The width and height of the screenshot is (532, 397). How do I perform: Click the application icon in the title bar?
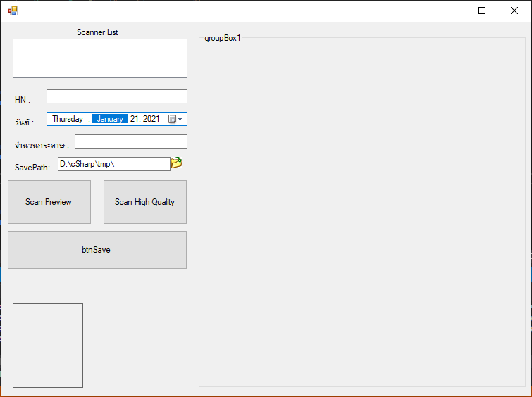pos(13,11)
